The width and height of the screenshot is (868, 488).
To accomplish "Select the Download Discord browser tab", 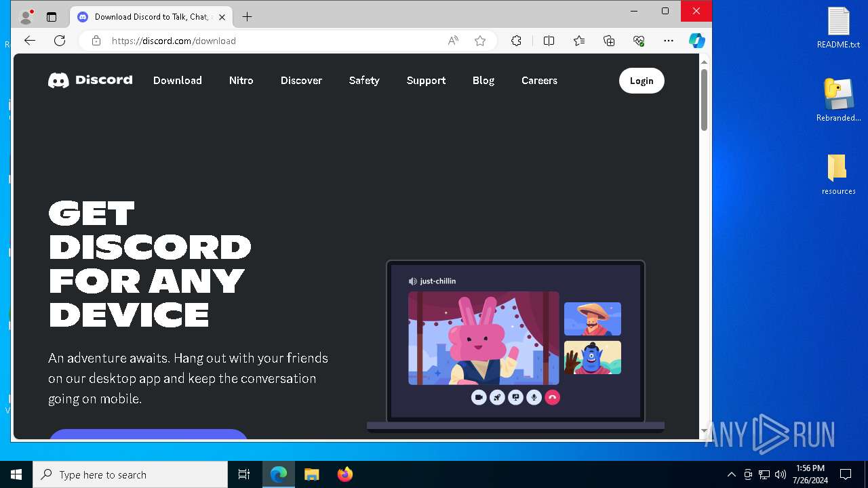I will pyautogui.click(x=151, y=17).
